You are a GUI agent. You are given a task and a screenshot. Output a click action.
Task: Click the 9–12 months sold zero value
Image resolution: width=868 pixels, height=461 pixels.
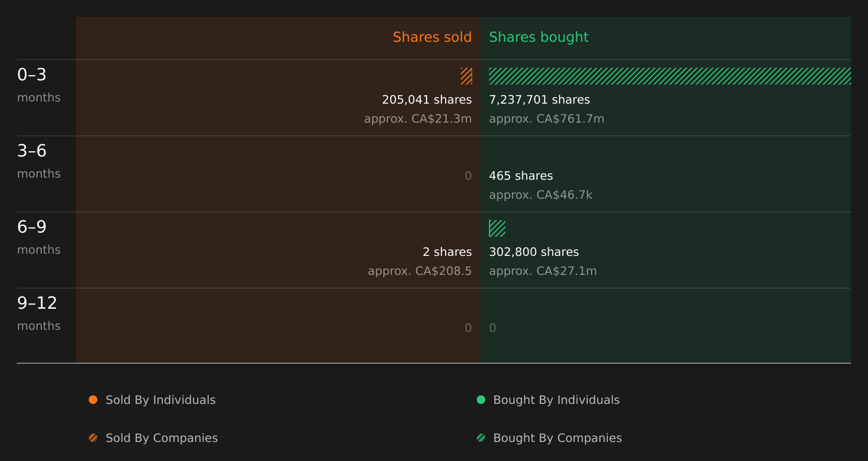[468, 328]
